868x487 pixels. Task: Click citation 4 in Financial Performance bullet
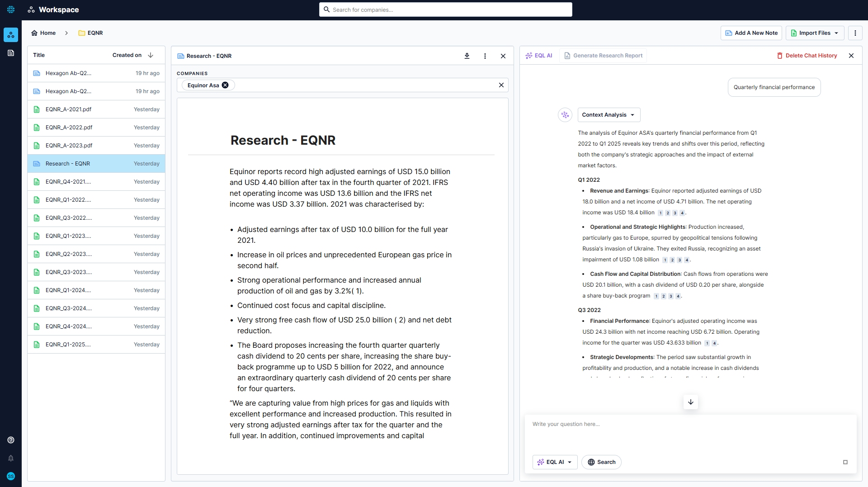click(x=714, y=343)
